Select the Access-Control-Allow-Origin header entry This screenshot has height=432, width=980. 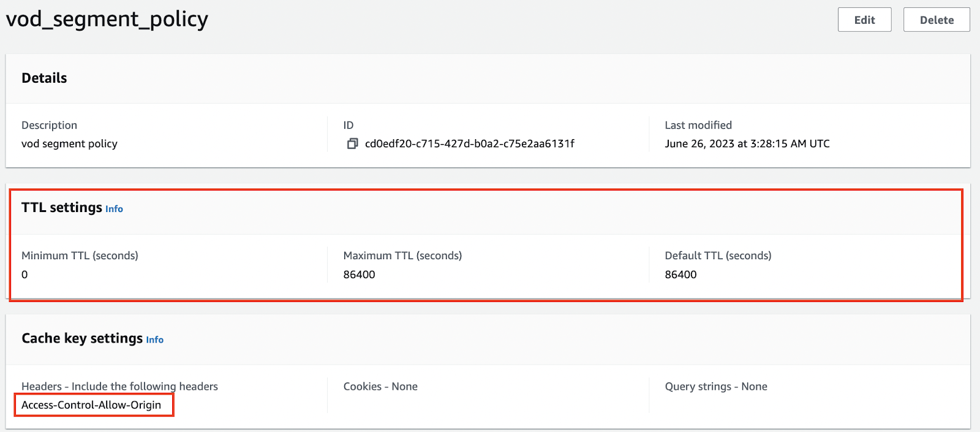[91, 405]
